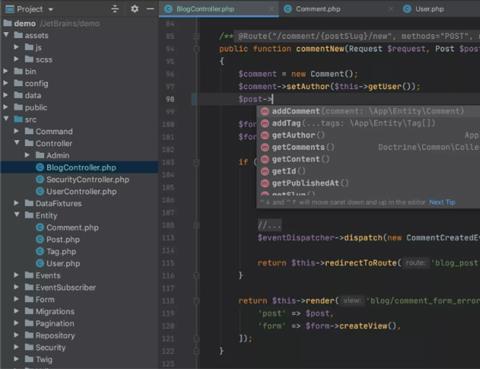Choose getContent from completion popup
The width and height of the screenshot is (480, 369).
(x=368, y=159)
